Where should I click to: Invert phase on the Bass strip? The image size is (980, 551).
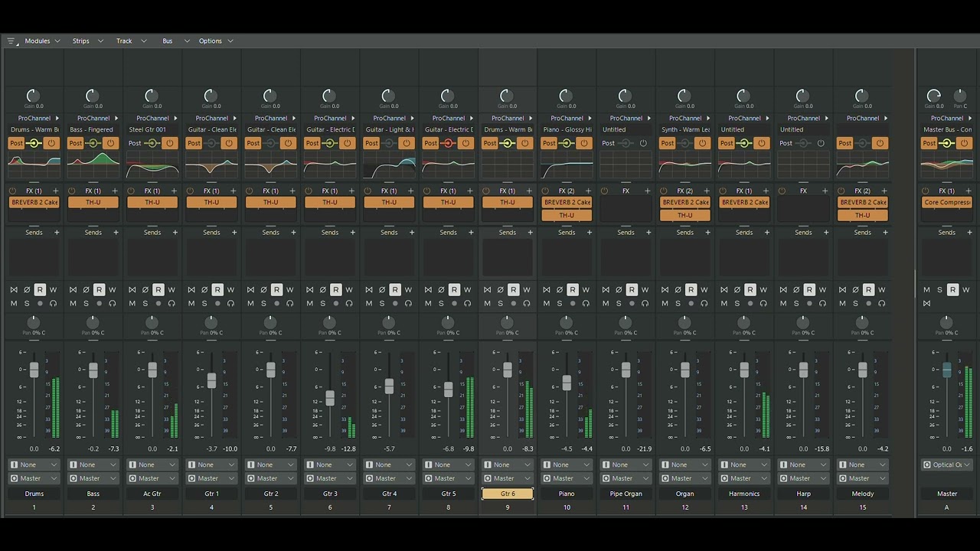pyautogui.click(x=86, y=290)
